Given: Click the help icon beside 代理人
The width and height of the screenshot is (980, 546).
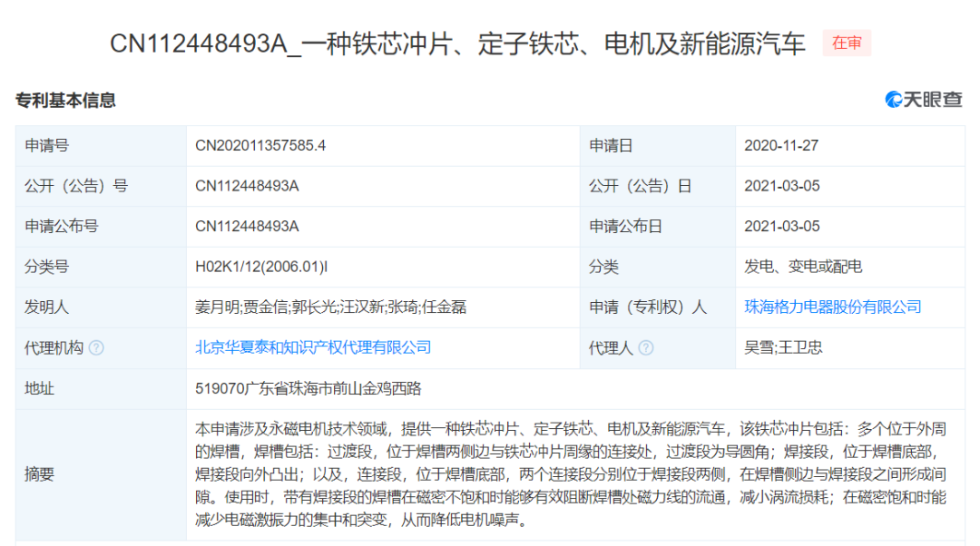Looking at the screenshot, I should 646,348.
